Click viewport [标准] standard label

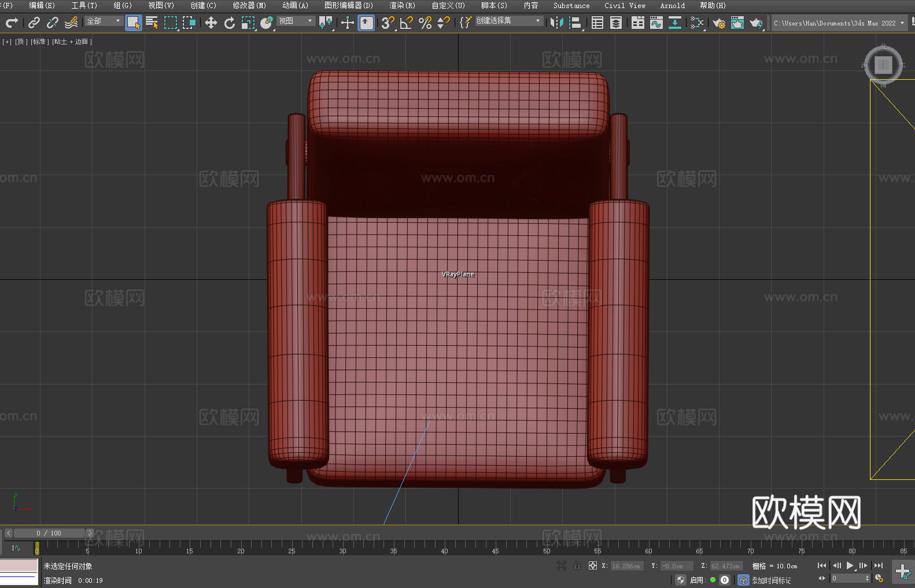click(40, 42)
